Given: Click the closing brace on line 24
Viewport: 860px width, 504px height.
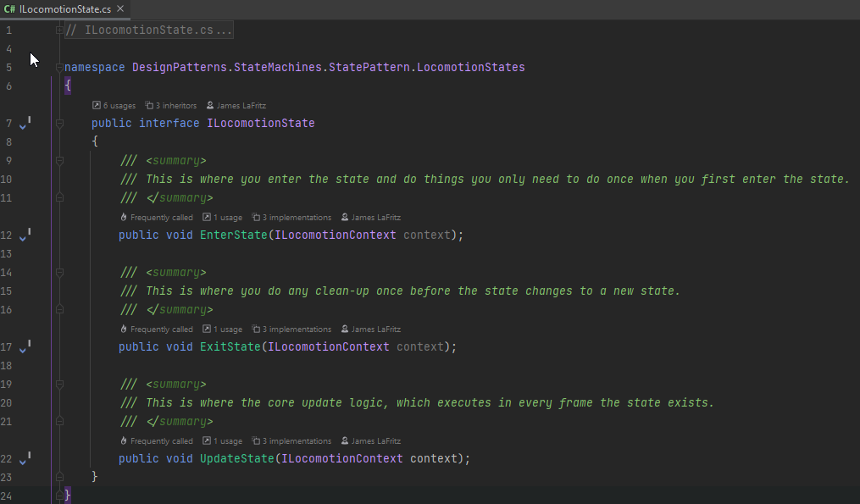Looking at the screenshot, I should coord(68,496).
